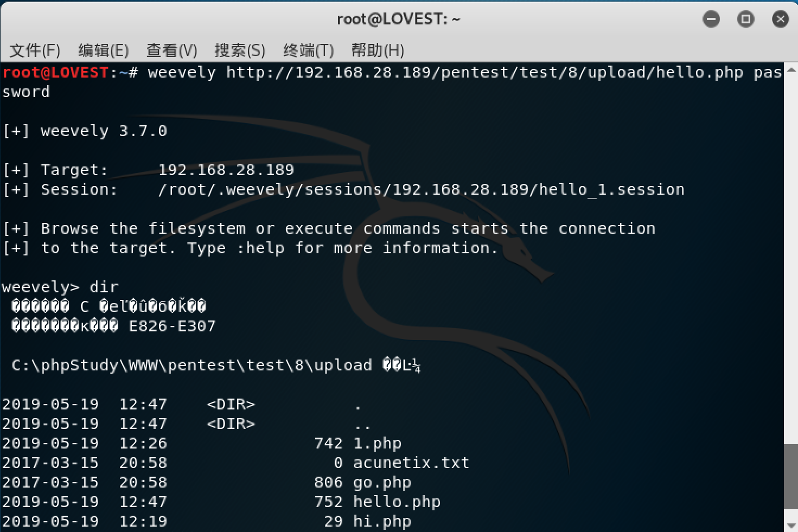Click the volume serial E826-E307

[172, 326]
